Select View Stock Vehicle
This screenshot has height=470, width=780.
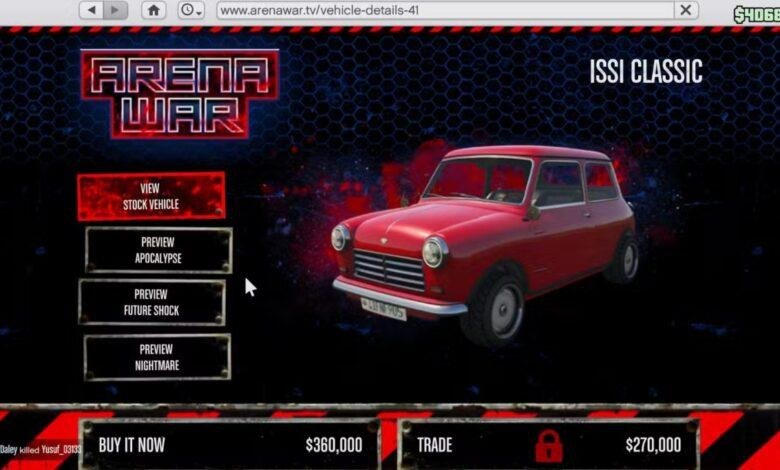[151, 196]
